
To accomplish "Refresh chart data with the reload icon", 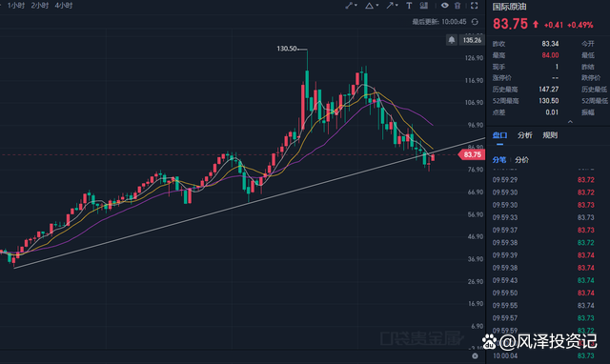I will click(475, 22).
